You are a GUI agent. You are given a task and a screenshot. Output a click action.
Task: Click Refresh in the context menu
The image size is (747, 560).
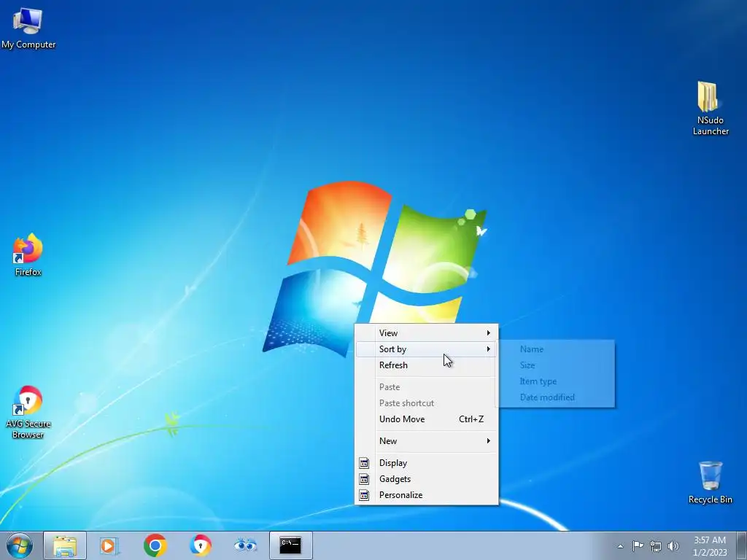click(427, 365)
